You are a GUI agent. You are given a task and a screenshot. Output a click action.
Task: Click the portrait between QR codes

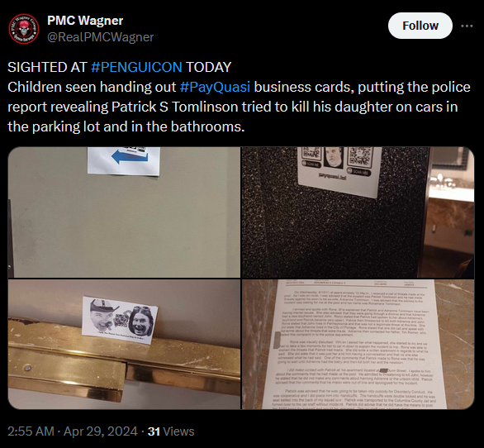(334, 158)
